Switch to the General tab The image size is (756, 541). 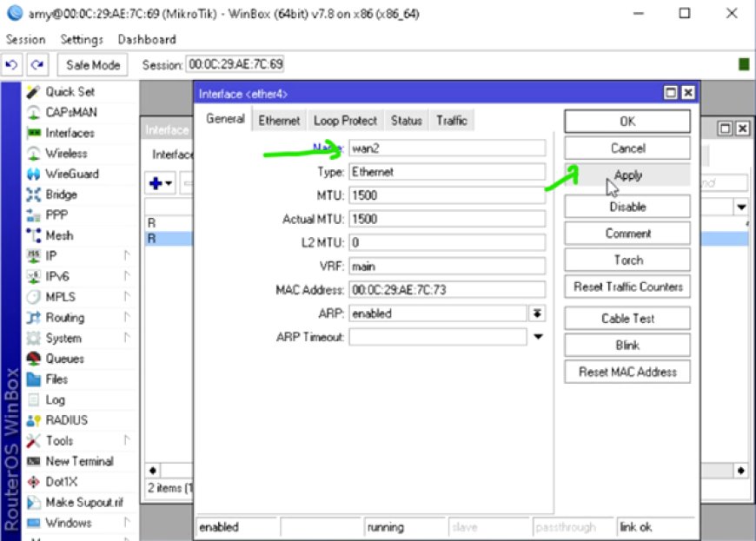pos(225,119)
